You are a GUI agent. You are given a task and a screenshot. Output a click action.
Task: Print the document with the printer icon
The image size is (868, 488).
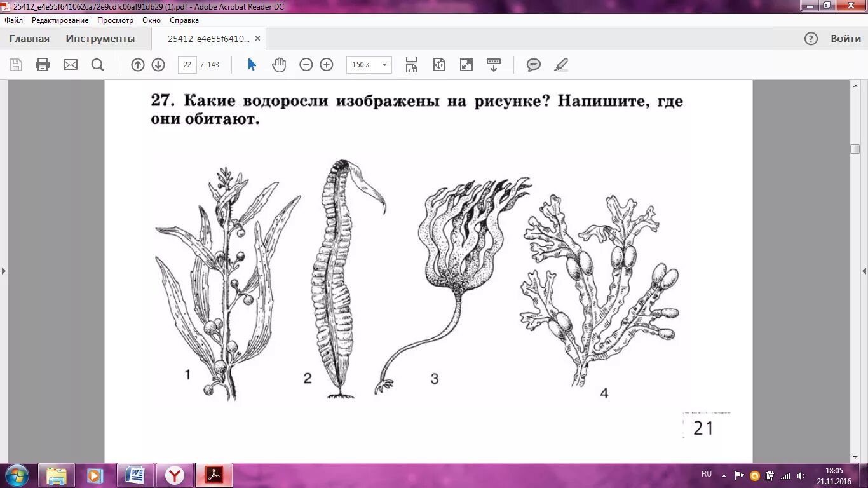point(43,65)
